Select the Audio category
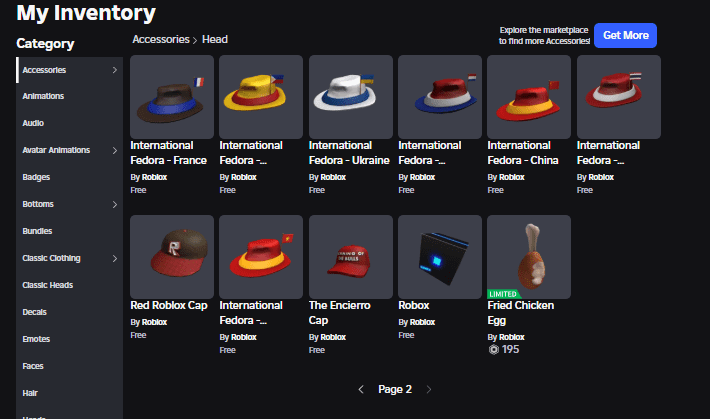710x419 pixels. click(x=70, y=123)
